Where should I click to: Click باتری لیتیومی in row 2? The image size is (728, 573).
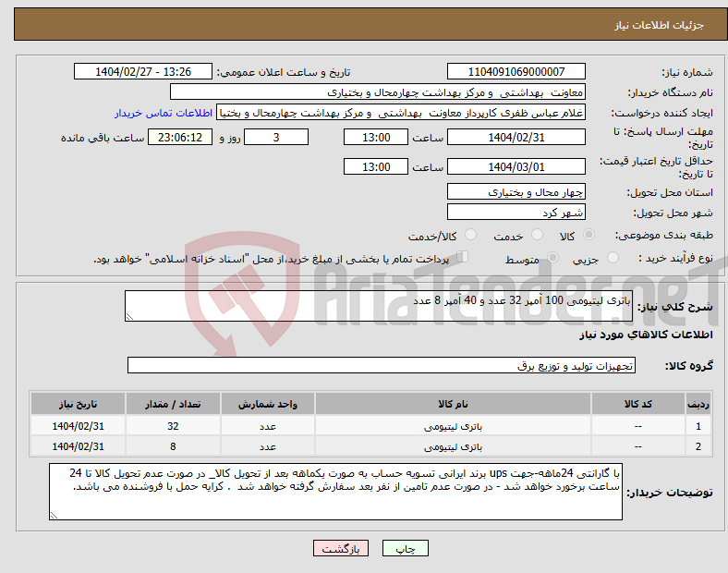coord(453,446)
